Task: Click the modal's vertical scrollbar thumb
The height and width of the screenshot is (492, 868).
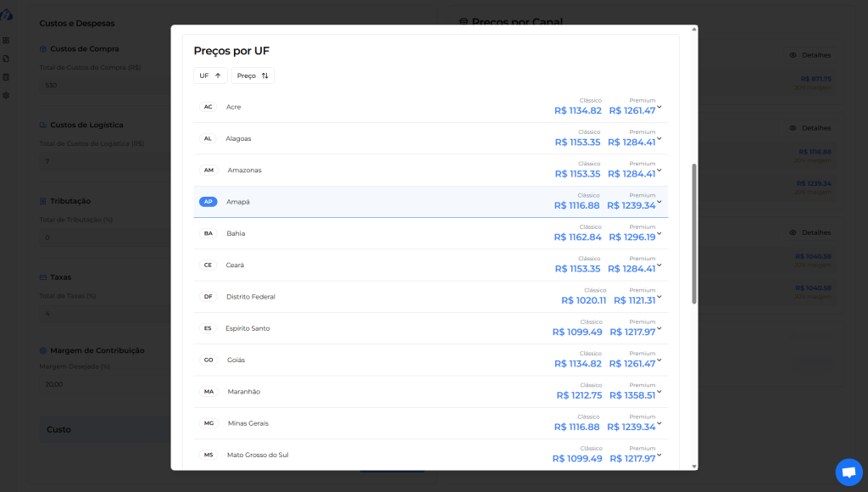Action: pyautogui.click(x=695, y=233)
